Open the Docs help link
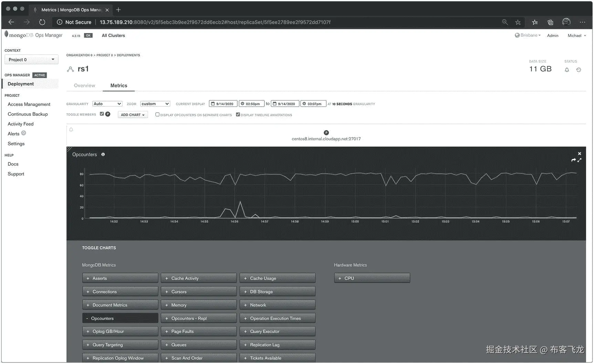The height and width of the screenshot is (364, 594). (13, 164)
